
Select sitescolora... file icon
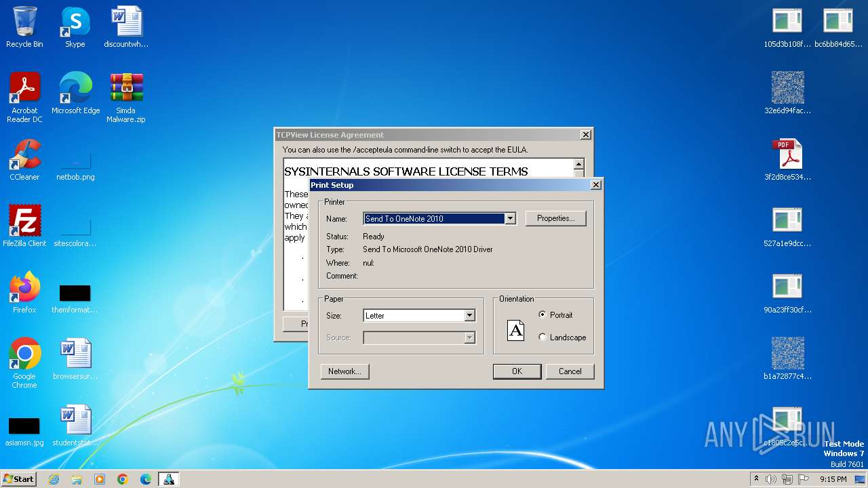[75, 233]
